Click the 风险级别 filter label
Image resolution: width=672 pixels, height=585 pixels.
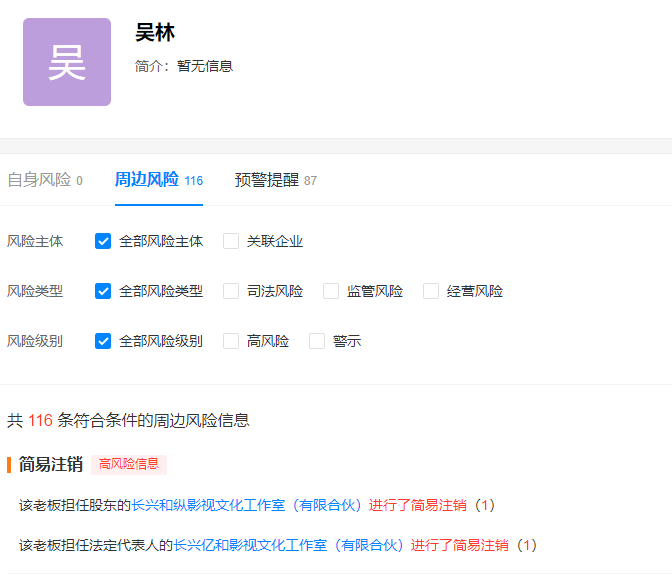(35, 342)
